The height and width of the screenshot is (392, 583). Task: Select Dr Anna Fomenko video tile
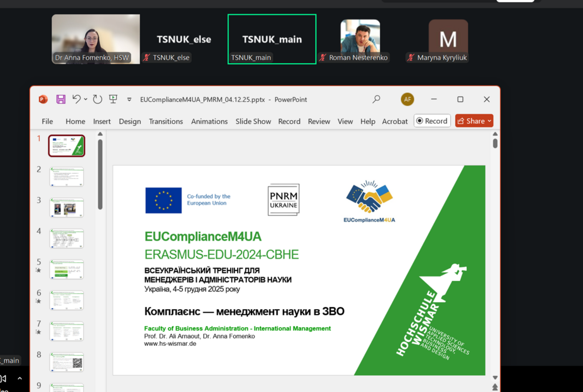click(x=95, y=39)
